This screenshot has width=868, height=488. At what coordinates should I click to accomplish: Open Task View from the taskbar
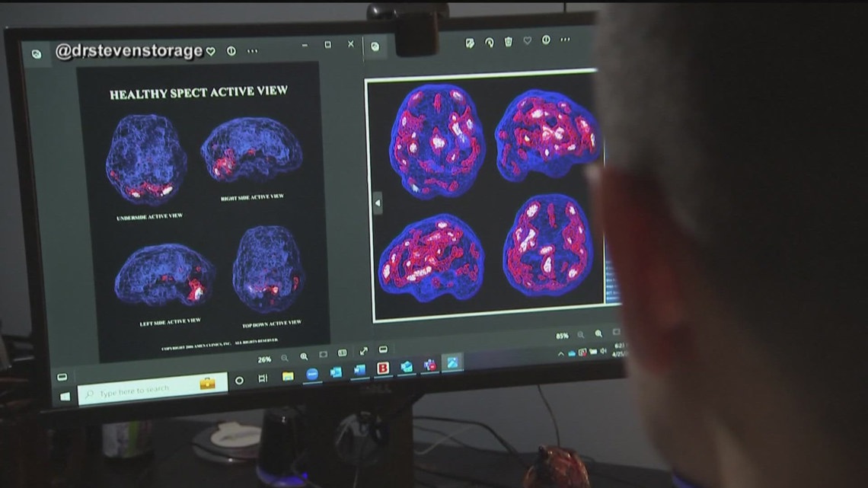263,376
